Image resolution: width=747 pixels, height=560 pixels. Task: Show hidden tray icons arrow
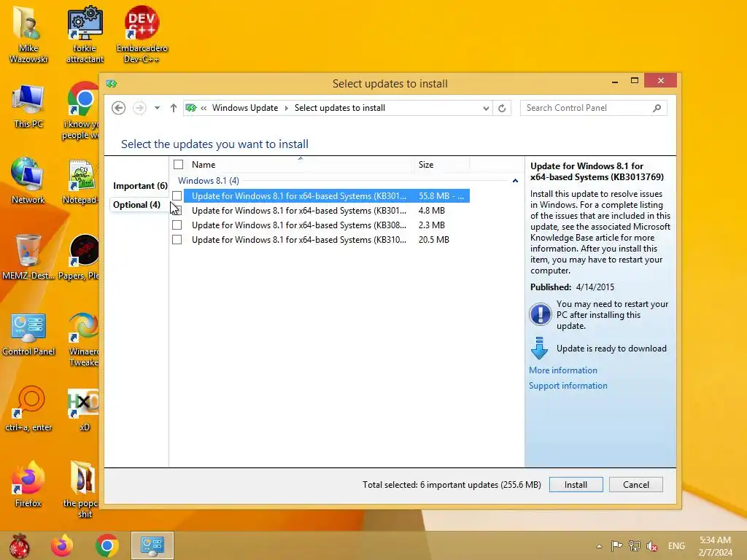(x=599, y=546)
